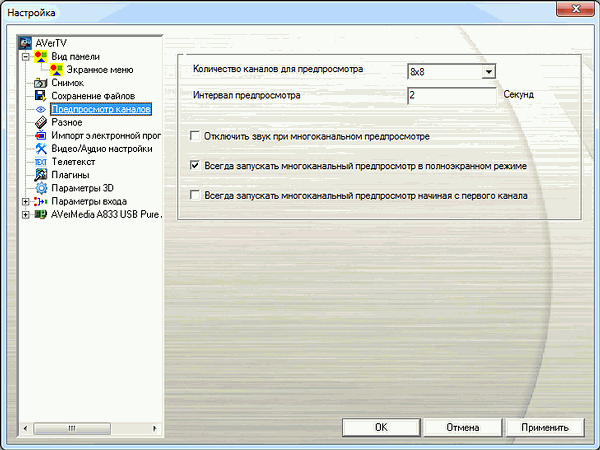Click the Разное icon
Screen dimensions: 600x450
pos(41,122)
